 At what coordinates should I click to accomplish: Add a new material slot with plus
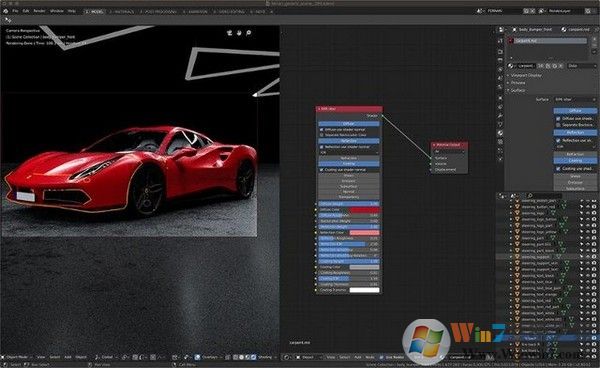click(x=594, y=39)
